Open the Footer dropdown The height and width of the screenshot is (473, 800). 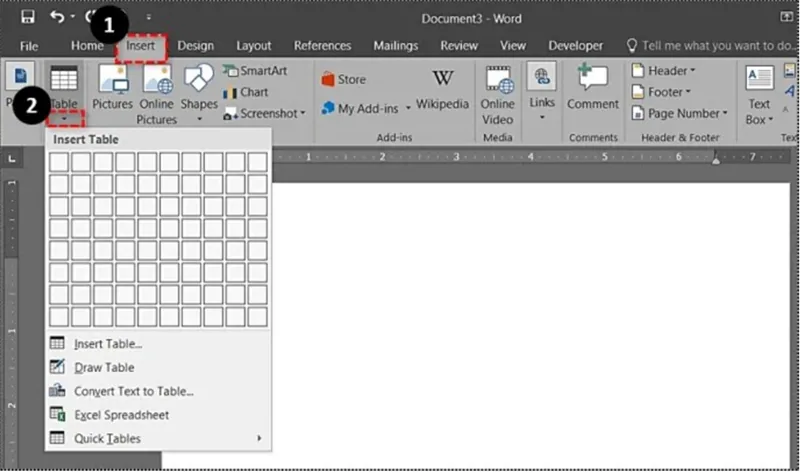[661, 92]
